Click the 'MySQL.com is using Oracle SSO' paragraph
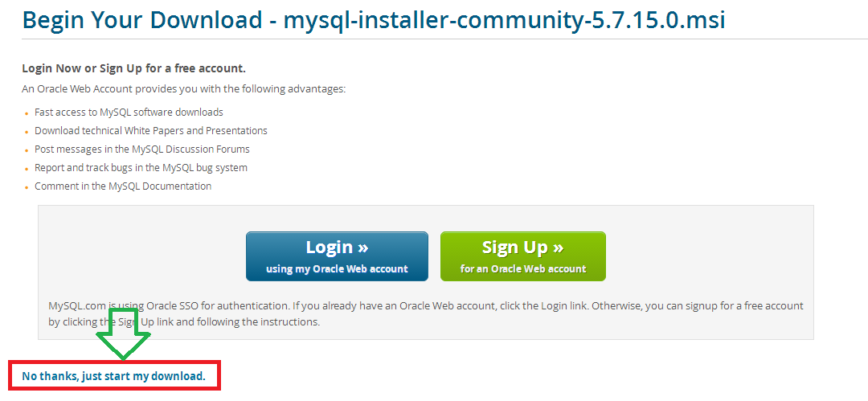Screen dimensions: 868x401 point(426,313)
